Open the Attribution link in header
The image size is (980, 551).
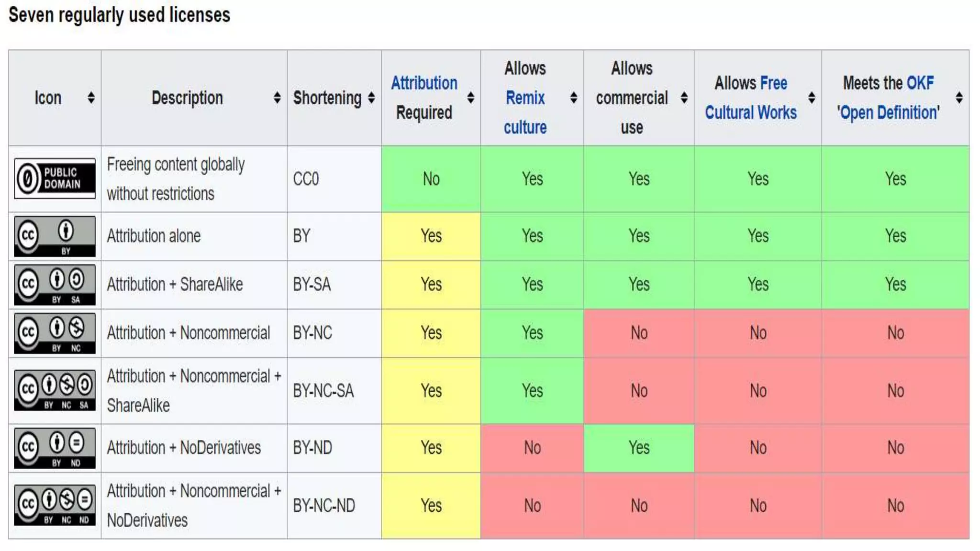click(424, 83)
